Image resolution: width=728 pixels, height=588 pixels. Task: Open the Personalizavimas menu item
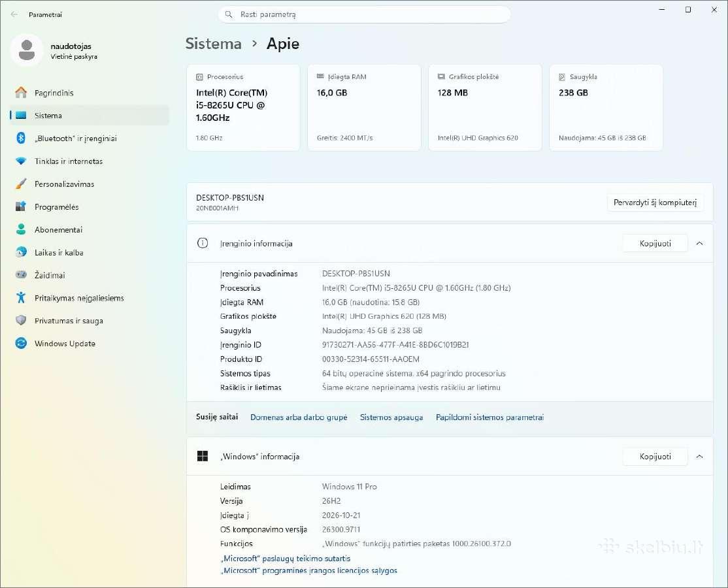pyautogui.click(x=89, y=184)
